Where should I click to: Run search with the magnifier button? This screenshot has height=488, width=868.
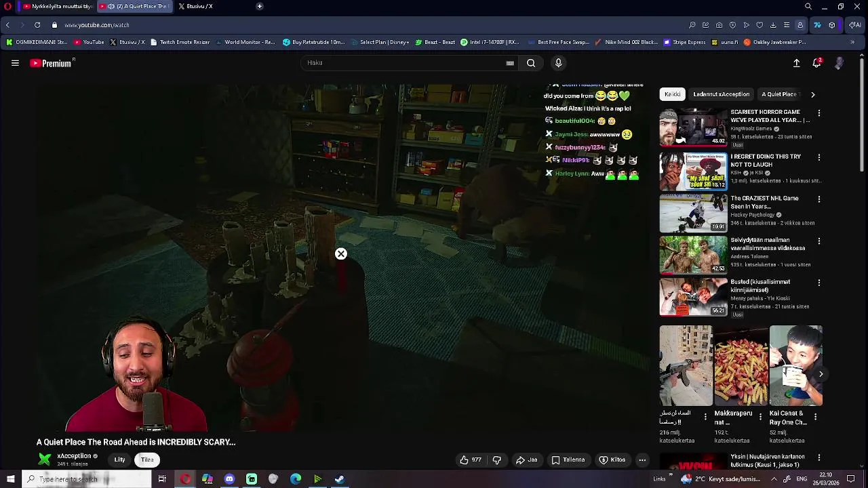pos(531,63)
